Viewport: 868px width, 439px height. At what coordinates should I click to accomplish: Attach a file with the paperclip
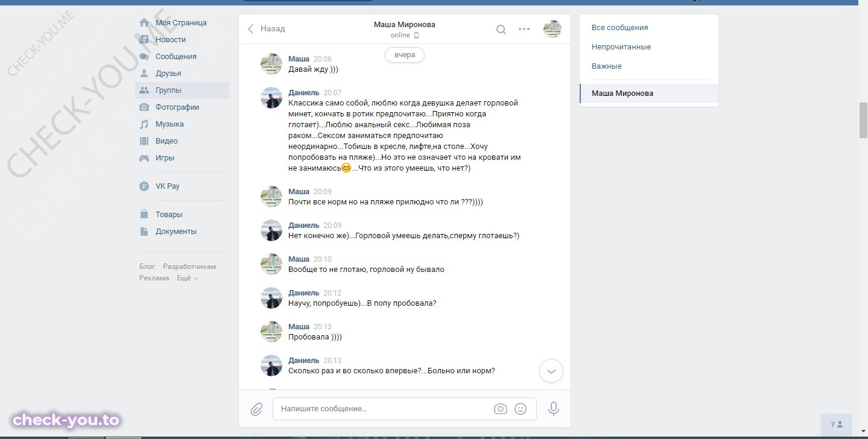[256, 409]
